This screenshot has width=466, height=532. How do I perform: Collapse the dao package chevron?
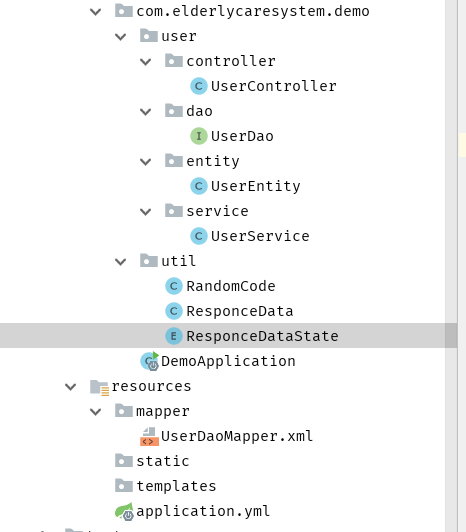[x=146, y=112]
